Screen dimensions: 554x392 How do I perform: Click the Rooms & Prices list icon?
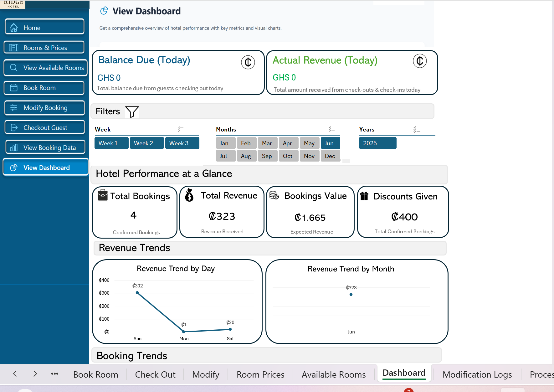[x=13, y=48]
